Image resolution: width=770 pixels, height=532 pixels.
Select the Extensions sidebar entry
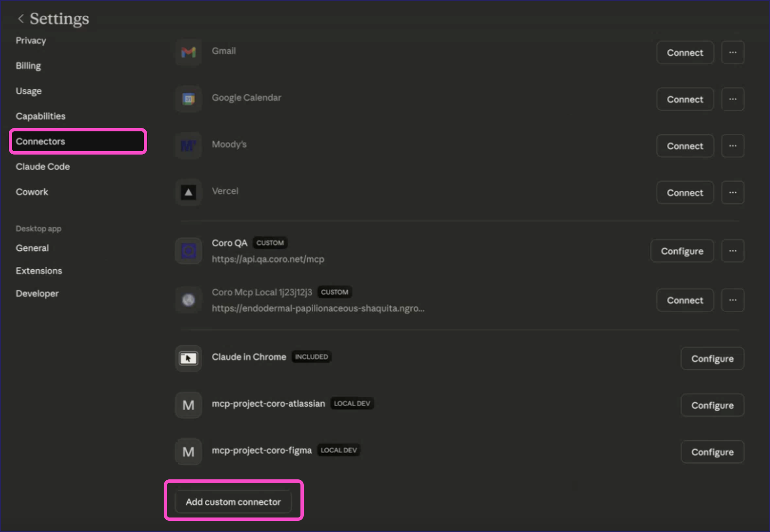pyautogui.click(x=39, y=271)
